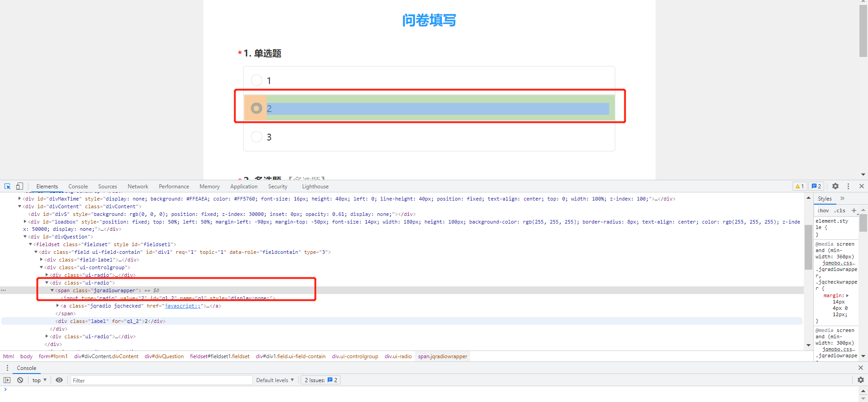Click the warnings count badge

800,186
